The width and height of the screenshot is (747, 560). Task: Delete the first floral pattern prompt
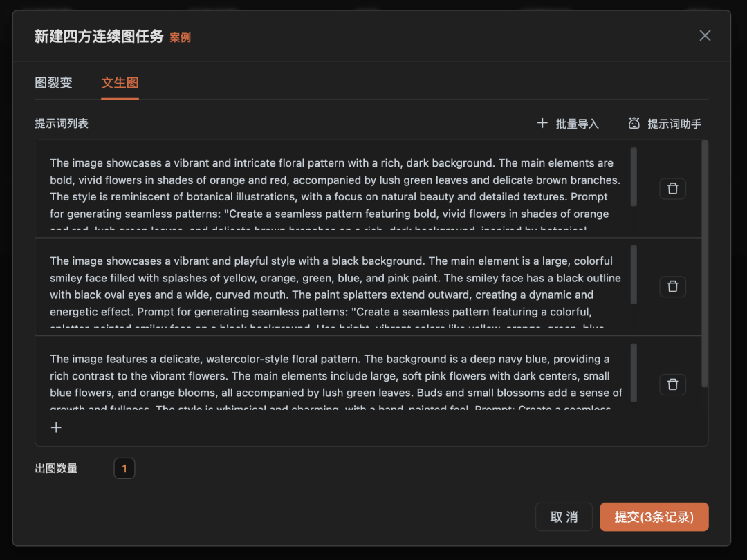point(672,188)
